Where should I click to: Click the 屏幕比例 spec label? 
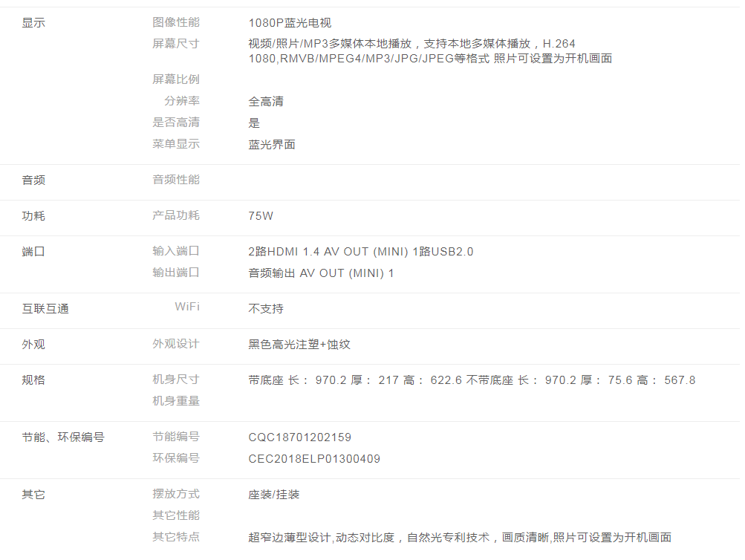tap(176, 79)
